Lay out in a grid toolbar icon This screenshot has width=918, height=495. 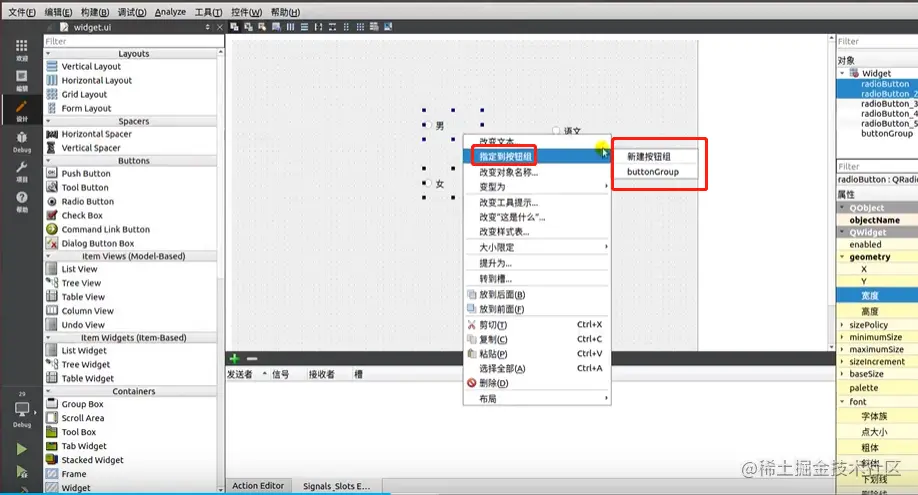[360, 27]
